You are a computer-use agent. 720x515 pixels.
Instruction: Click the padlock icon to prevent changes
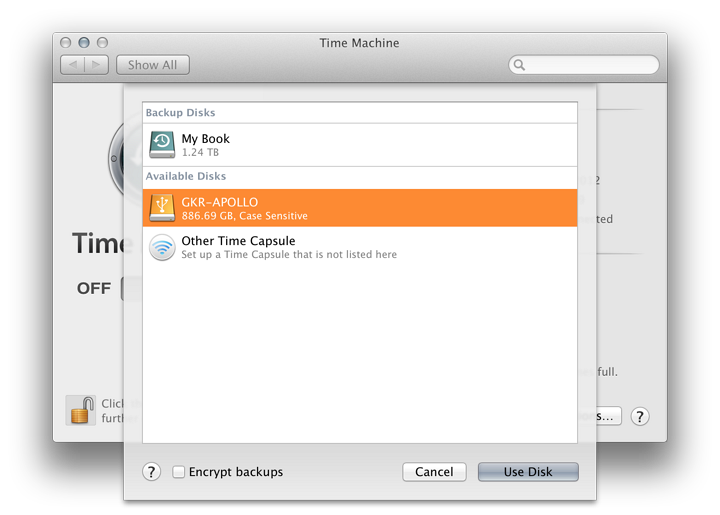[x=81, y=410]
